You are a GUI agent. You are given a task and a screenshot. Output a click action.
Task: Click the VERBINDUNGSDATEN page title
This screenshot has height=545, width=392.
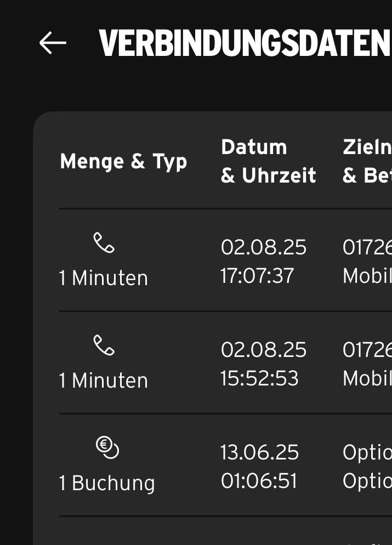[245, 43]
